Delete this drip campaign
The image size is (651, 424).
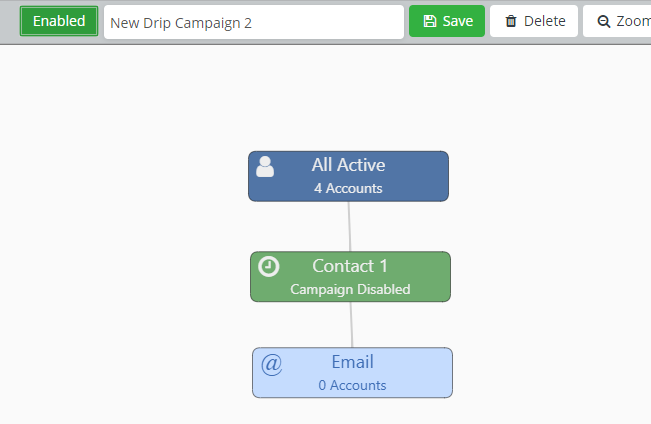point(533,21)
